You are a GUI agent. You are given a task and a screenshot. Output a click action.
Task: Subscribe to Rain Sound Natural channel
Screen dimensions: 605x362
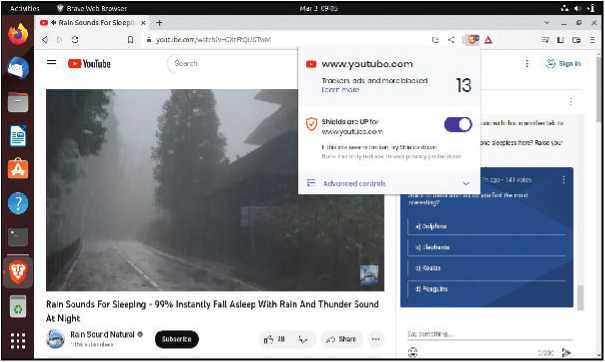click(x=177, y=339)
